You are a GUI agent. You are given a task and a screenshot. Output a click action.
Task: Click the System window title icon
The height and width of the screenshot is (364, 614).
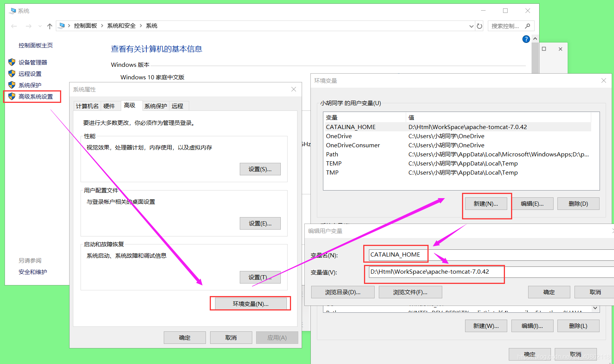tap(13, 11)
